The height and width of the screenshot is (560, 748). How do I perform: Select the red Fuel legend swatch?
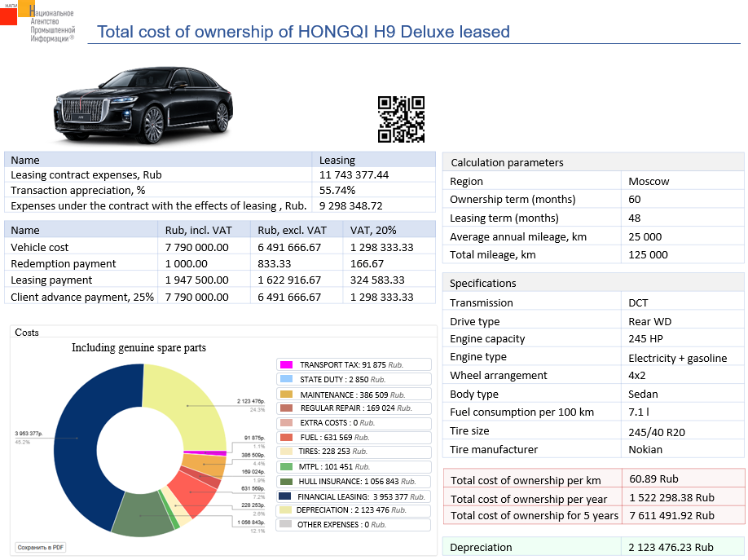pos(286,437)
